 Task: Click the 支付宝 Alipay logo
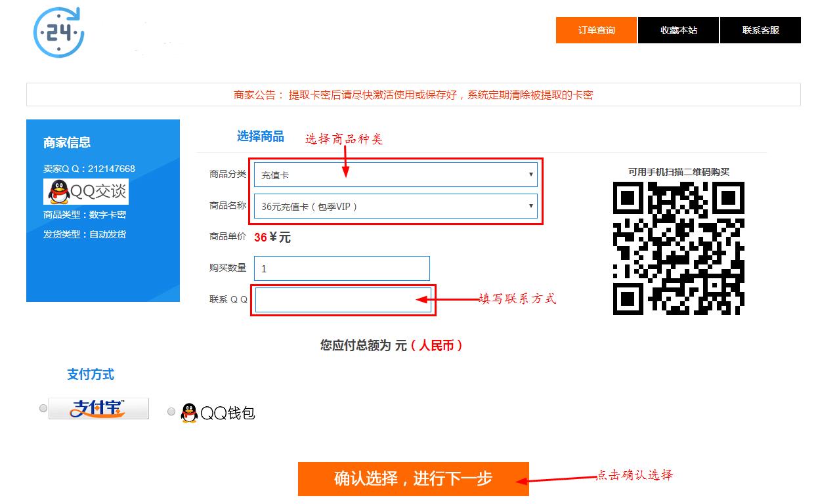[x=98, y=408]
